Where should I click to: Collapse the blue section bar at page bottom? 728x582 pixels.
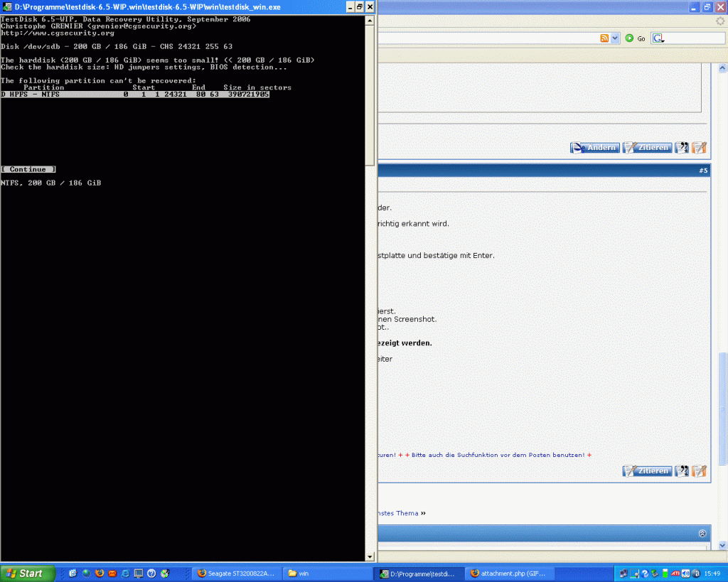(702, 533)
